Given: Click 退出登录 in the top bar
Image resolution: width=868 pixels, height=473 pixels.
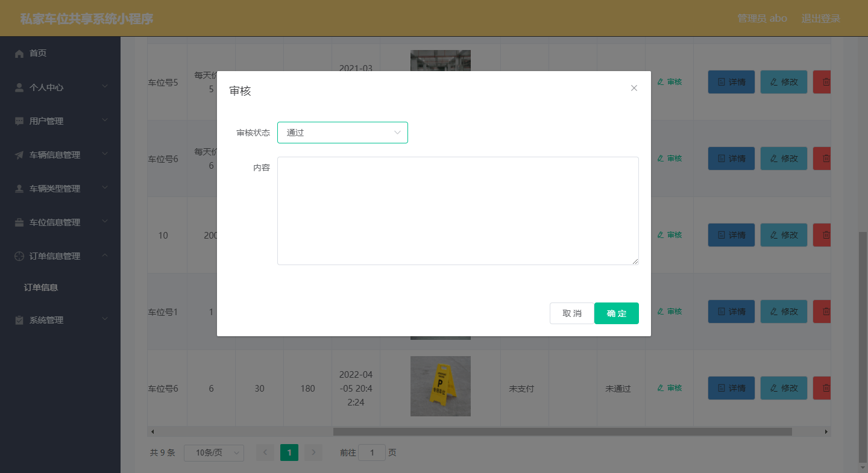Looking at the screenshot, I should 820,18.
